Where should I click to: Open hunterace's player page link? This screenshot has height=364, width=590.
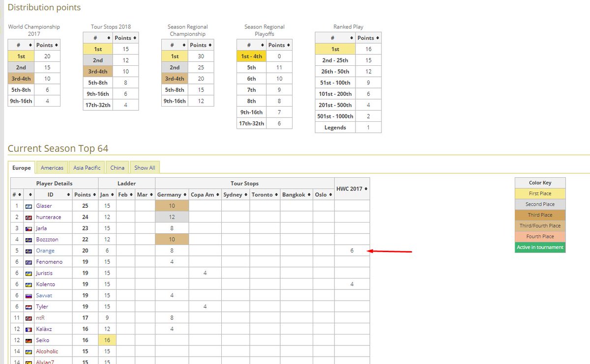click(48, 217)
